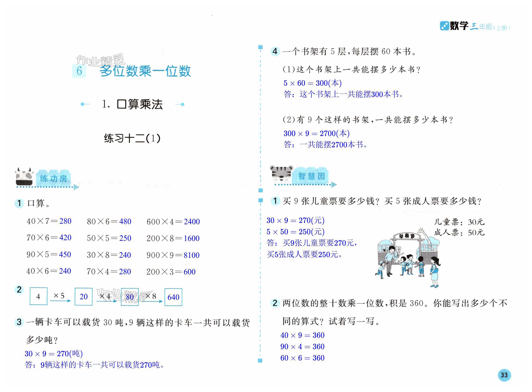Click the box containing 20
This screenshot has height=392, width=532.
click(x=84, y=297)
